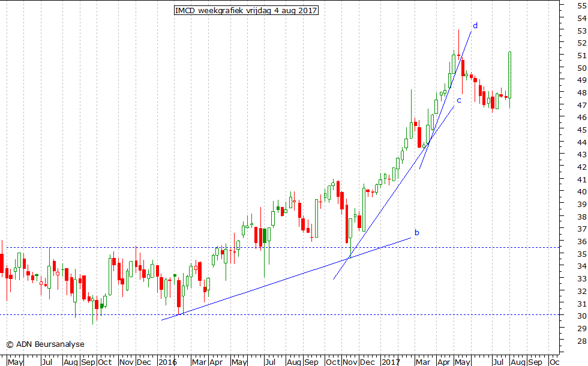The height and width of the screenshot is (366, 588).
Task: Click price label 39 on the price axis
Action: click(x=582, y=205)
